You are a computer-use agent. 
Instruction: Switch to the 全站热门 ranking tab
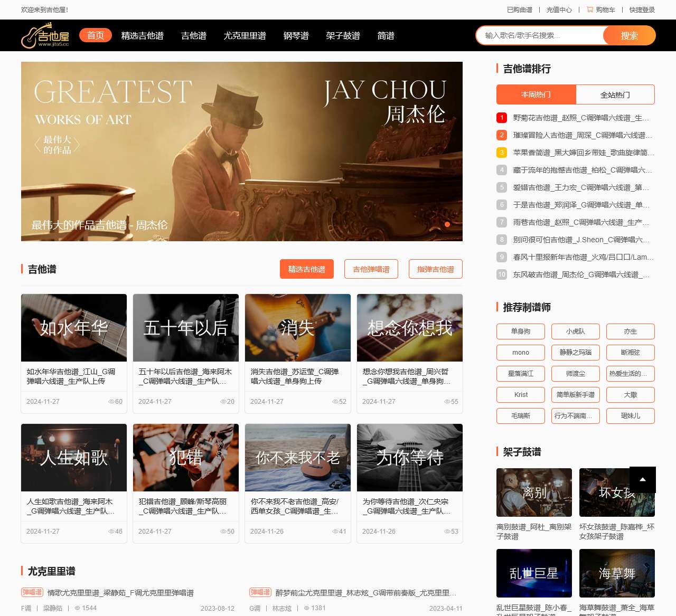coord(615,94)
